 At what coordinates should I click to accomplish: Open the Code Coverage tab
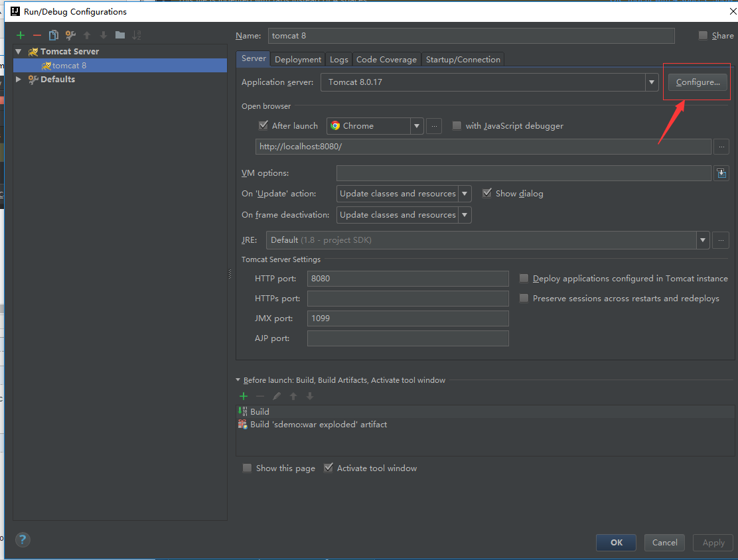tap(386, 59)
